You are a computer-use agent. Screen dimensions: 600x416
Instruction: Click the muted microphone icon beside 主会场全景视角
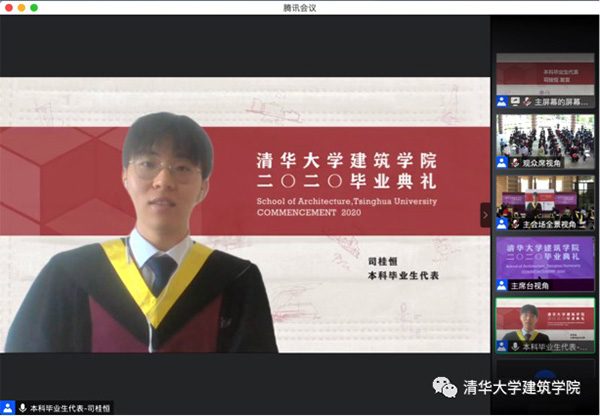(515, 224)
